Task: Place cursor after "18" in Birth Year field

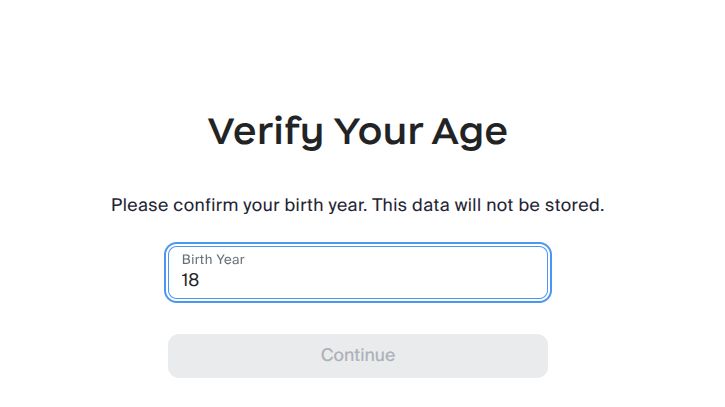Action: [201, 281]
